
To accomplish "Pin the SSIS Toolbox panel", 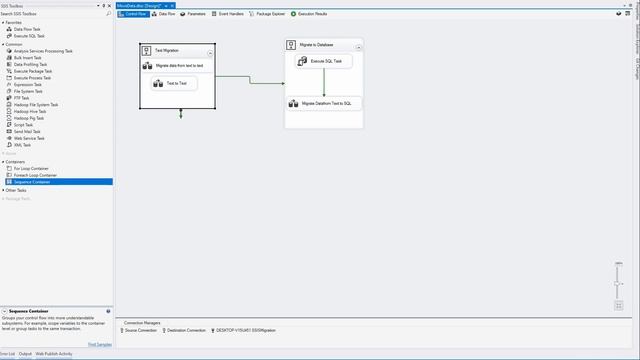I will point(104,6).
